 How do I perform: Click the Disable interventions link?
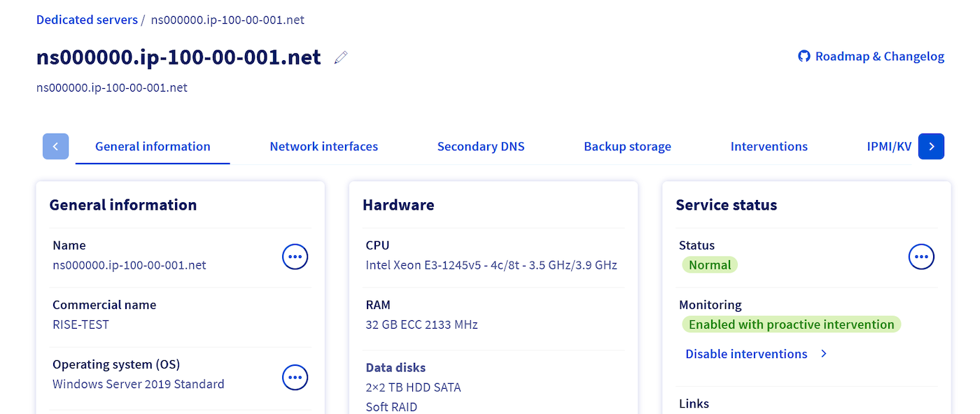pyautogui.click(x=746, y=354)
